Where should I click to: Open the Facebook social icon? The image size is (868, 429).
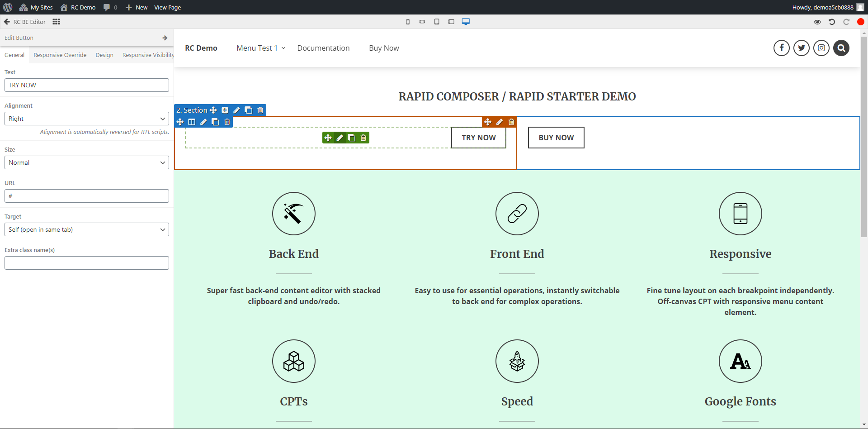click(x=782, y=48)
